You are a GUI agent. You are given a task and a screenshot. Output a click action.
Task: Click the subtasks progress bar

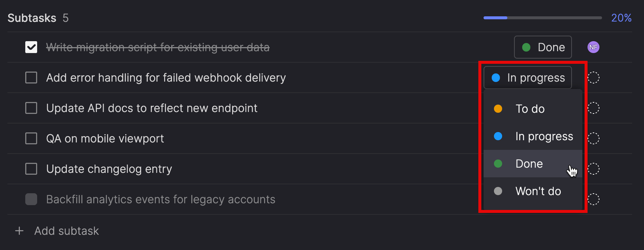point(542,18)
